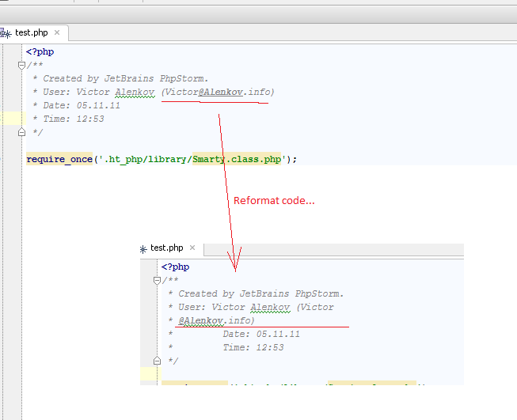The width and height of the screenshot is (517, 420).
Task: Click '.ht_php/library/' path segment in string
Action: (148, 159)
